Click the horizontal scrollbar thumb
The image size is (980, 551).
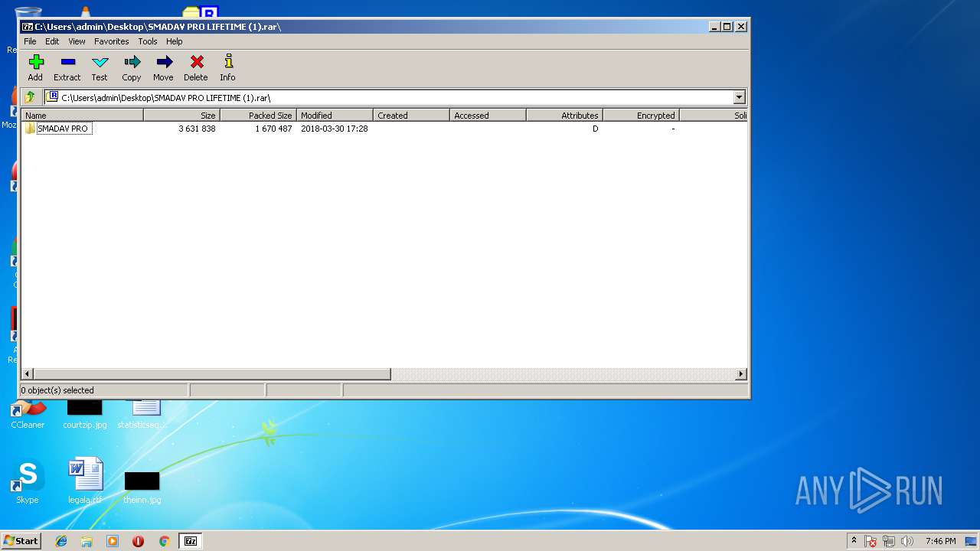pos(212,374)
